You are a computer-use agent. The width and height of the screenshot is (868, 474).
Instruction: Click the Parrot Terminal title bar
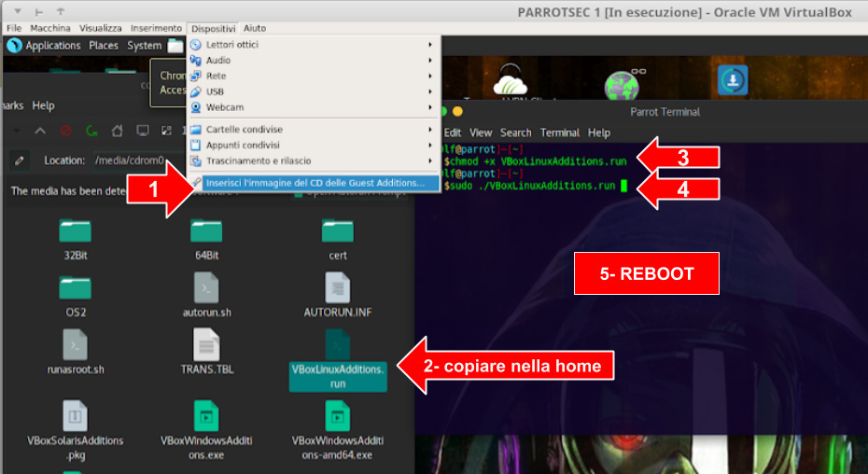pyautogui.click(x=665, y=112)
